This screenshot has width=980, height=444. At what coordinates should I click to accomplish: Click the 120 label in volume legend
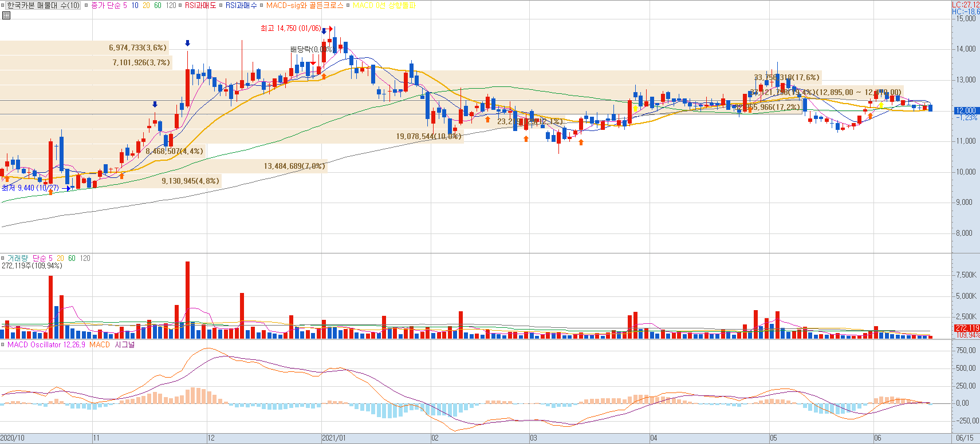[85, 258]
